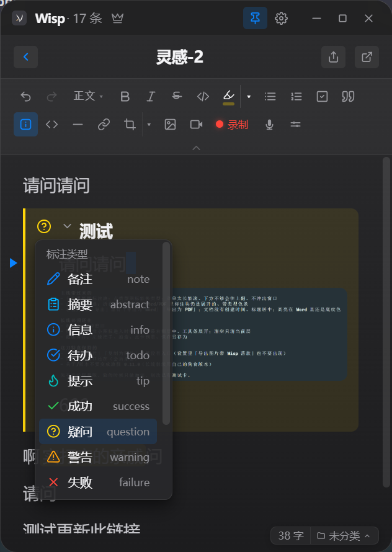Toggle italic formatting
This screenshot has height=552, width=392.
151,96
